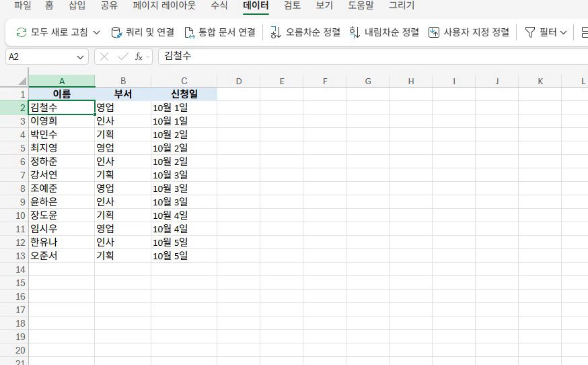Select row 1 header
This screenshot has width=588, height=365.
coord(14,94)
